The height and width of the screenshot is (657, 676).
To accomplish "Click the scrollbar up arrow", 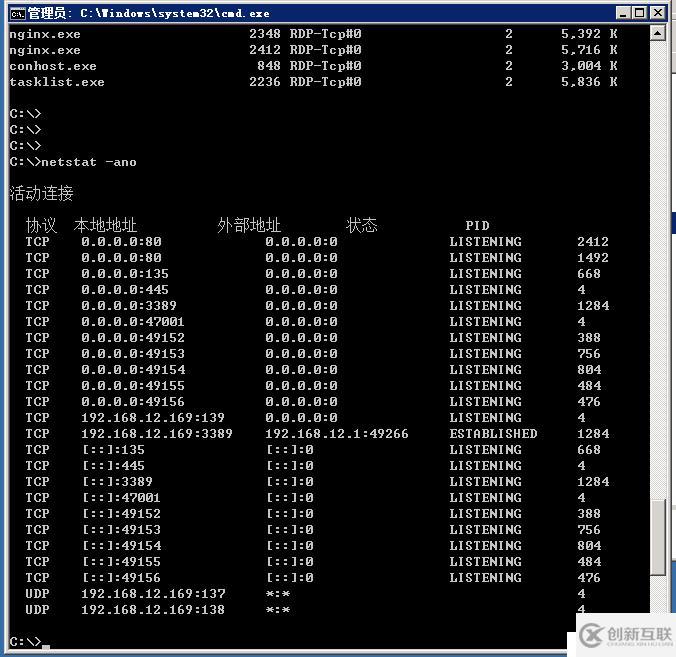I will pyautogui.click(x=657, y=33).
